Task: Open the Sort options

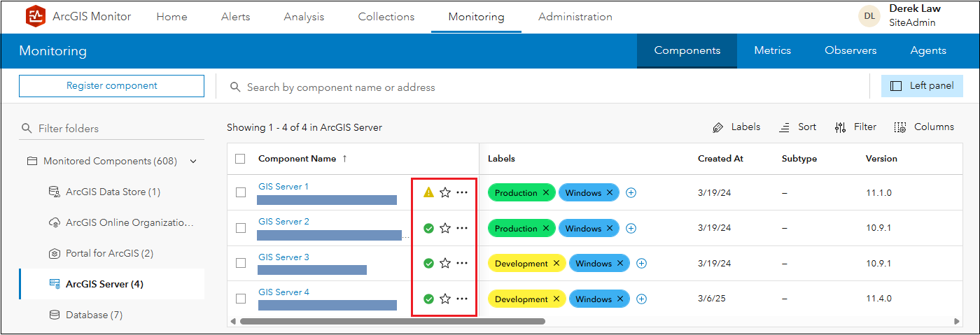Action: 798,127
